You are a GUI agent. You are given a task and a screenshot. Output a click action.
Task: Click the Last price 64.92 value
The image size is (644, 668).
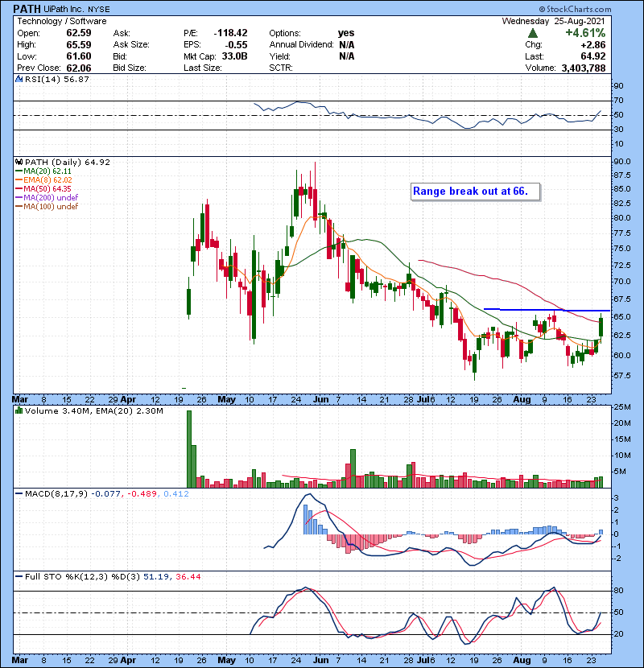592,56
